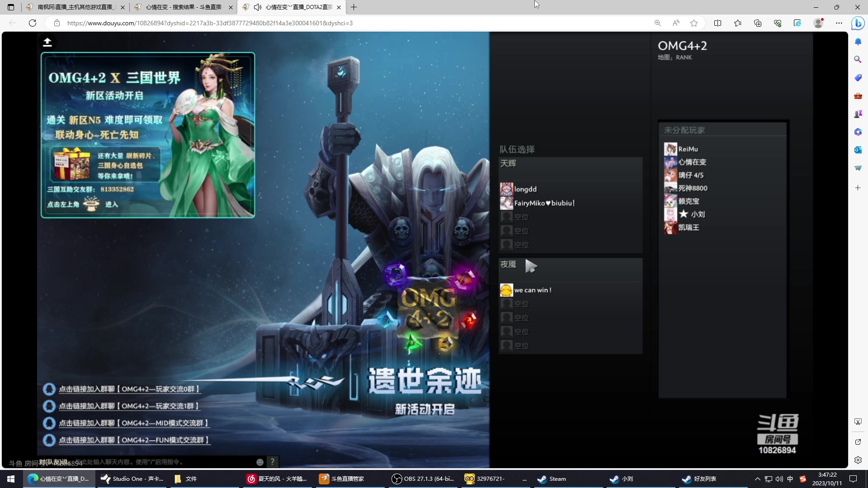This screenshot has width=868, height=488.
Task: Open 文件 folder in taskbar
Action: pos(204,479)
